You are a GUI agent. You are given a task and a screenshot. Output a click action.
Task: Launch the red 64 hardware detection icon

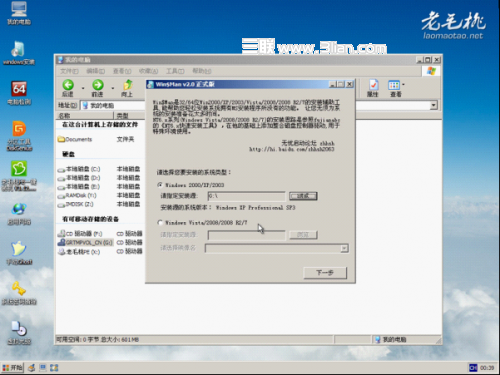(x=19, y=93)
